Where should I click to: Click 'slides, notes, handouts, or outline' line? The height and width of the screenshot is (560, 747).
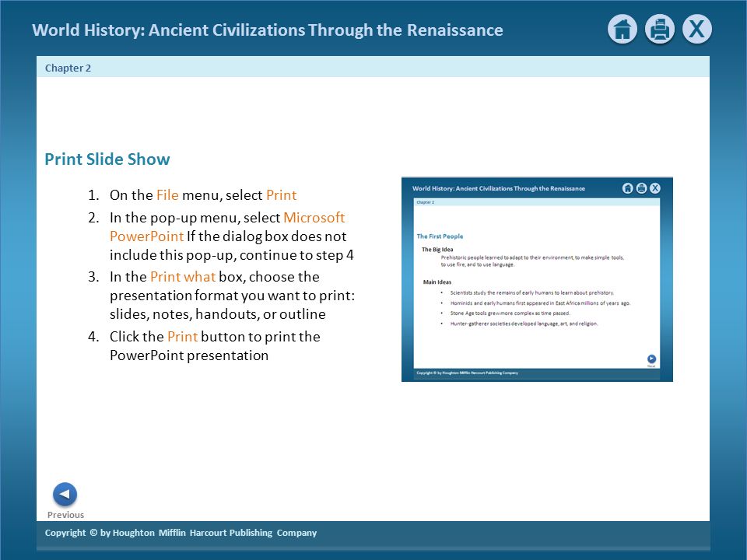pos(218,313)
